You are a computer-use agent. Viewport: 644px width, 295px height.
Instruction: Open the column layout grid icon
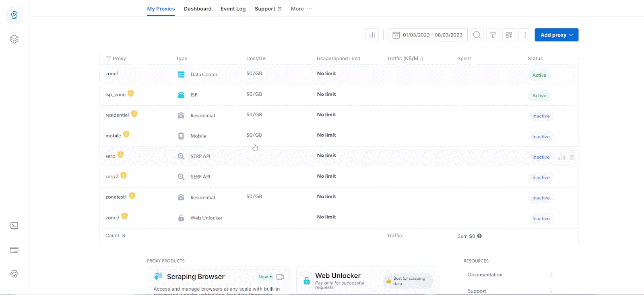[509, 35]
